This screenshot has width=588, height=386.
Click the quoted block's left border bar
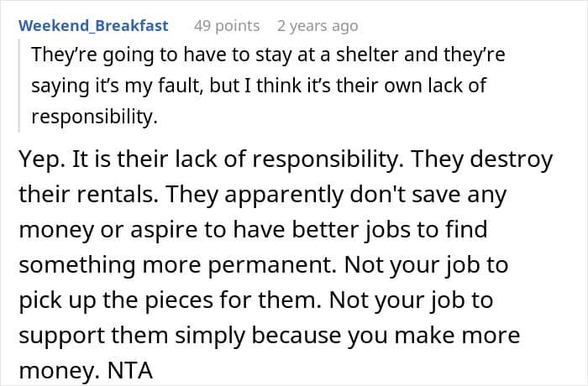click(18, 86)
